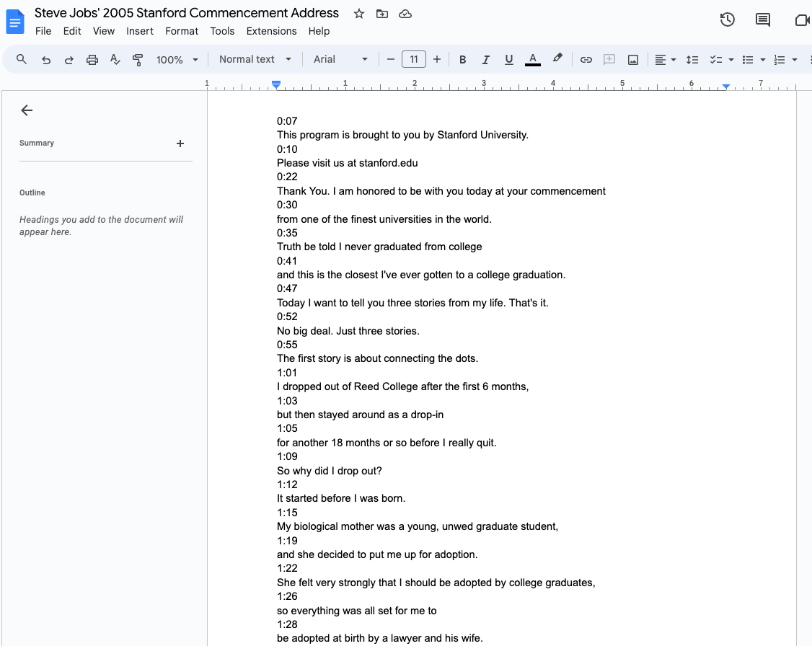Click the search magnifier in toolbar
The width and height of the screenshot is (812, 646).
(x=21, y=60)
